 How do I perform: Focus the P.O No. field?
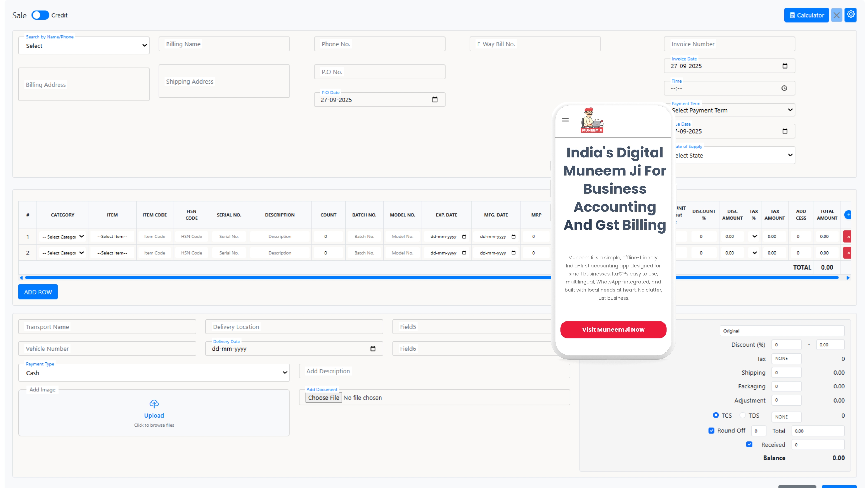(380, 72)
